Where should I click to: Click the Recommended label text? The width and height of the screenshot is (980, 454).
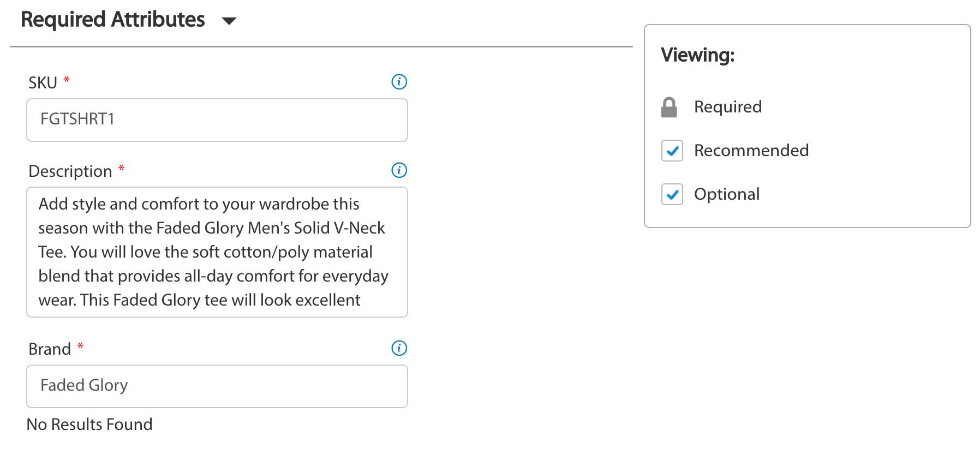pos(751,151)
